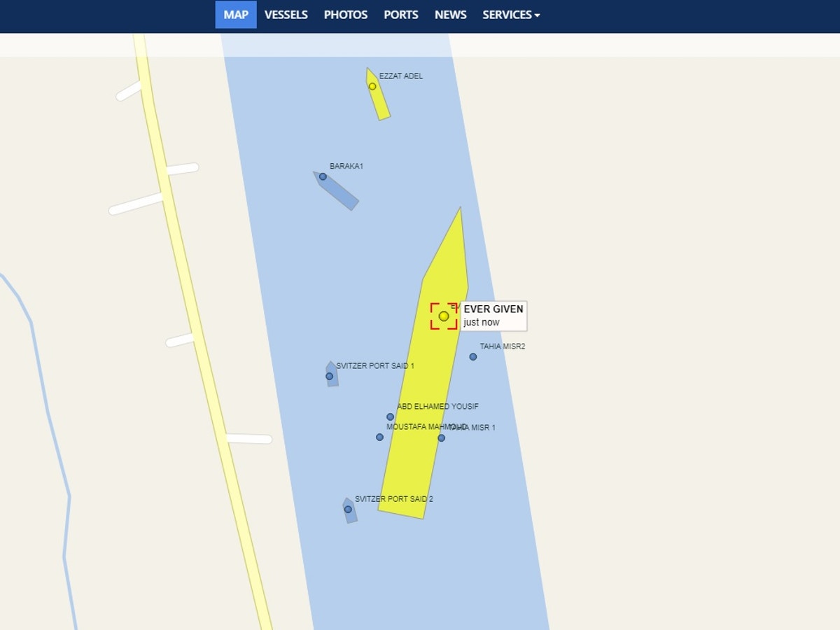The image size is (840, 630).
Task: Select the BARAKA1 vessel marker
Action: [323, 176]
